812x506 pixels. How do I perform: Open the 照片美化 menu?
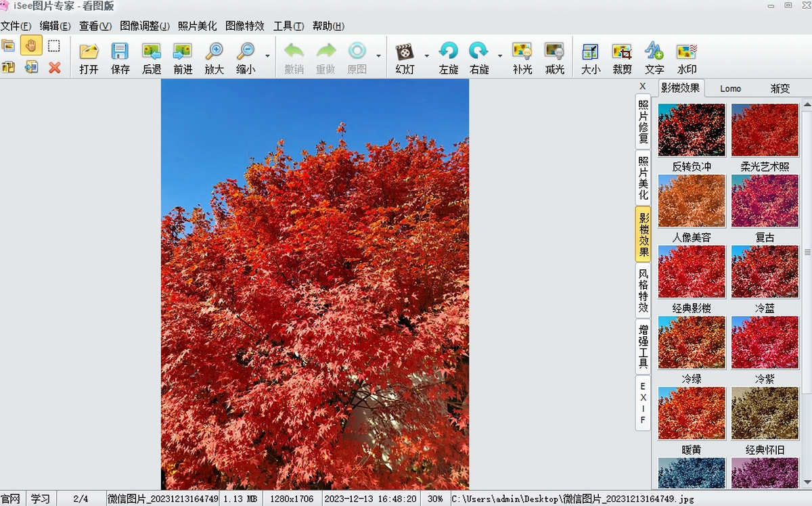tap(198, 26)
